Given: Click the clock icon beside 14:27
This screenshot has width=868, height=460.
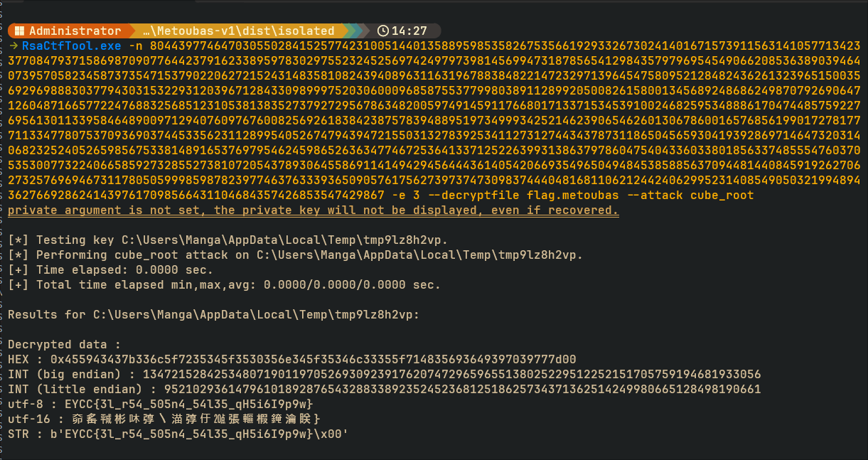Looking at the screenshot, I should pos(383,31).
